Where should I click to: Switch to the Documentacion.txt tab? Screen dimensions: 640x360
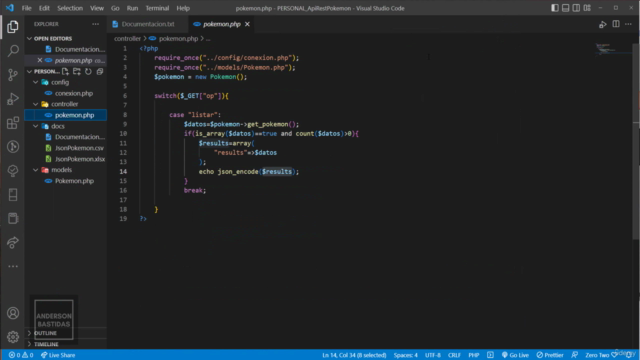147,24
